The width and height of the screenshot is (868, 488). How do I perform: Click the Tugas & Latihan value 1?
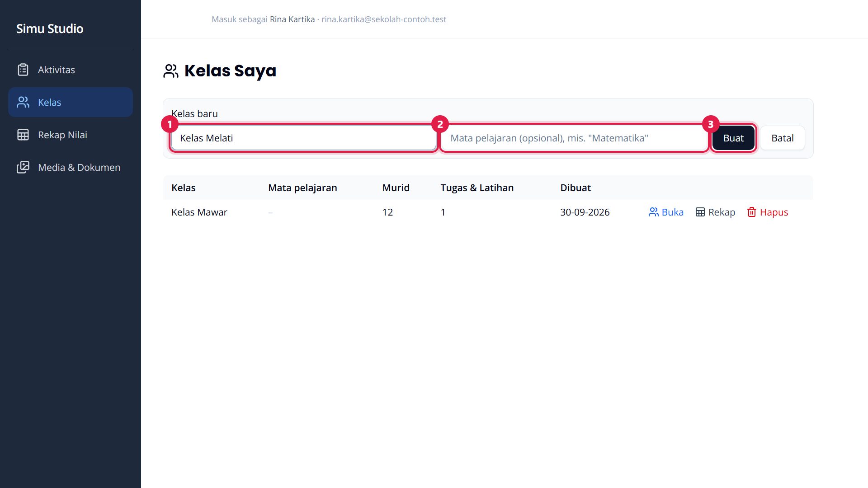[x=443, y=212]
